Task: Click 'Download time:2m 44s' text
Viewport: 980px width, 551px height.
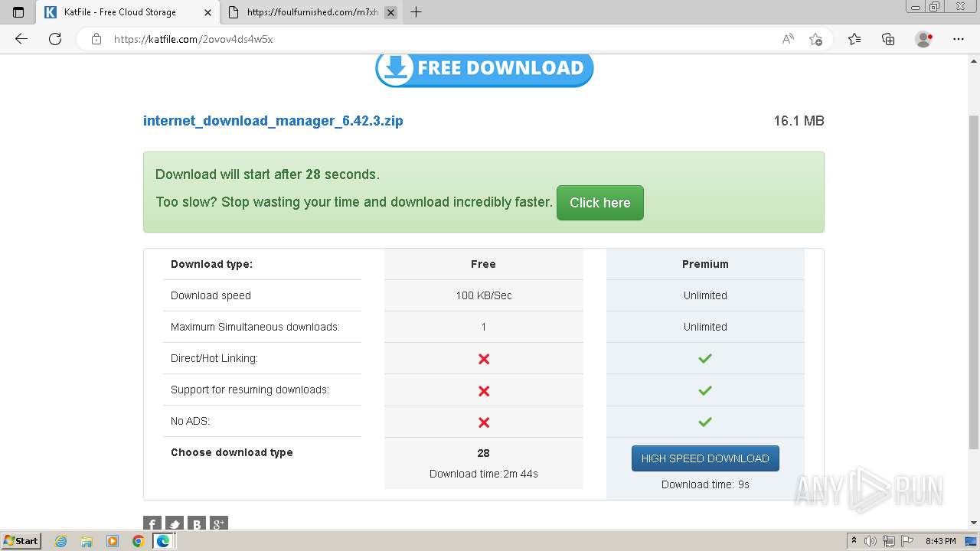Action: [x=483, y=474]
